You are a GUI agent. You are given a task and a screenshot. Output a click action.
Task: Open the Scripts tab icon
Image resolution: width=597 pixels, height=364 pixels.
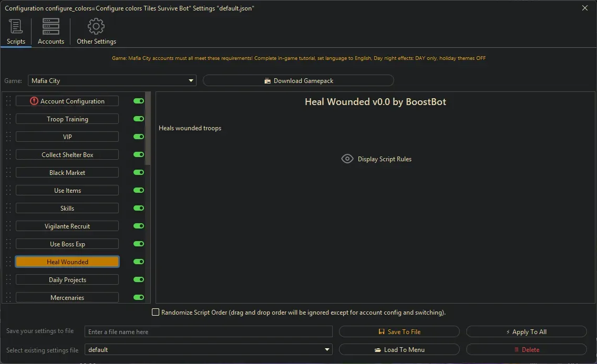[x=16, y=26]
